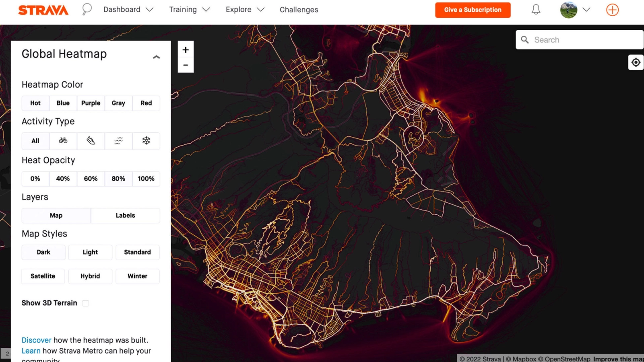This screenshot has width=644, height=362.
Task: Zoom in using the map plus button
Action: (186, 49)
